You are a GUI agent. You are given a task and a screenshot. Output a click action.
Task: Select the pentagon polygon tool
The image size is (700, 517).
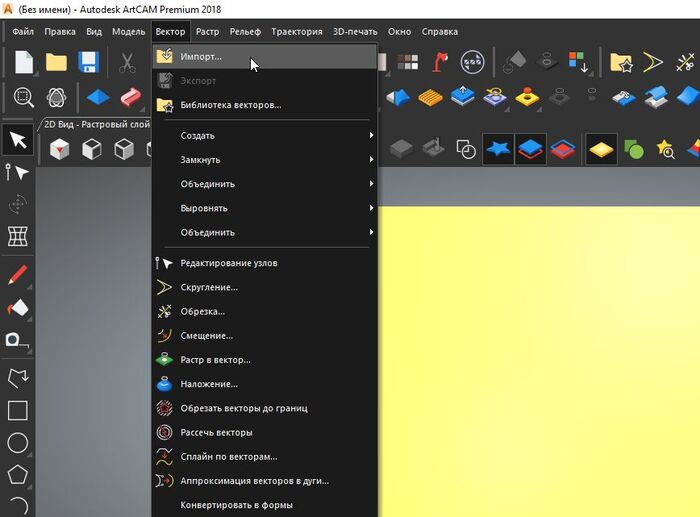(17, 474)
